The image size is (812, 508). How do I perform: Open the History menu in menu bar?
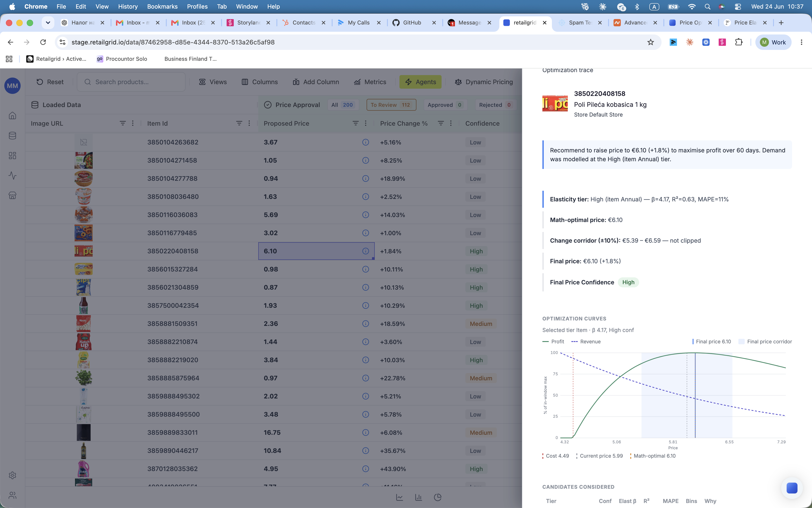128,6
